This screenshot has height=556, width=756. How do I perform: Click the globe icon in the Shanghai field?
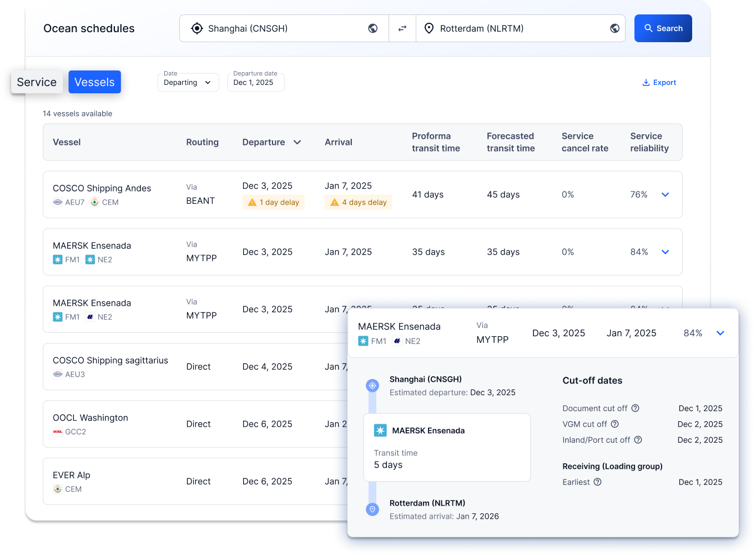pos(373,28)
